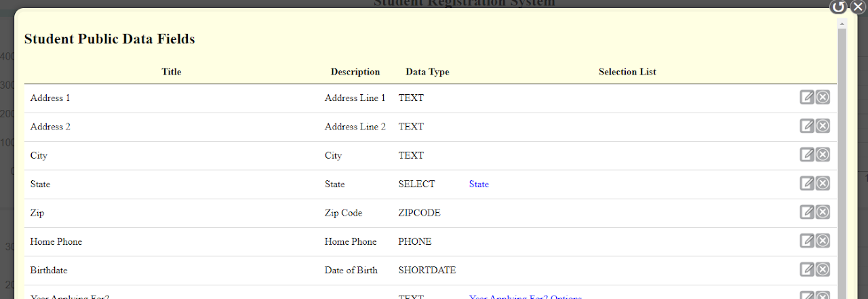Edit the State field row
This screenshot has height=299, width=868.
807,183
